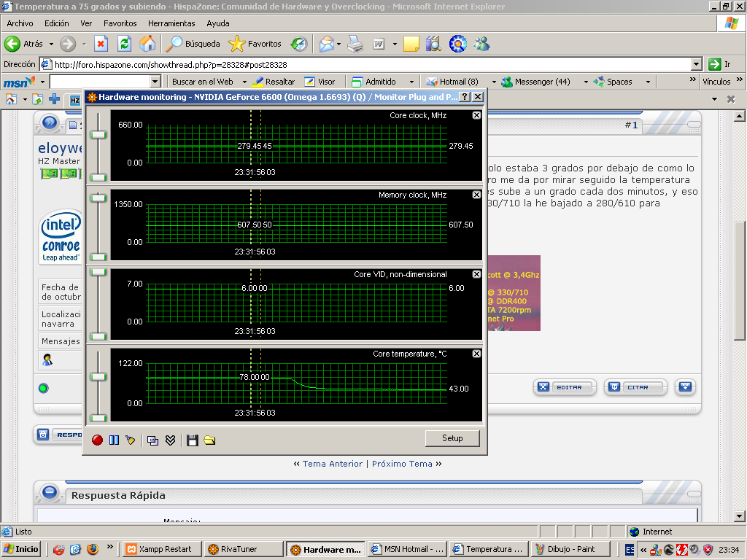The image size is (747, 560).
Task: Click the Core clock graph's upper slider handle
Action: coord(98,134)
